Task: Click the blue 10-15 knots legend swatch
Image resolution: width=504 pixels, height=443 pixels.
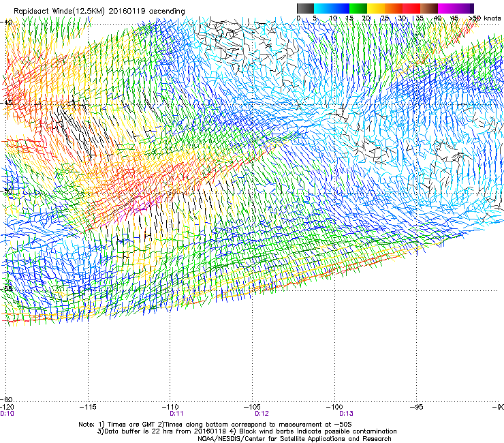Action: click(x=341, y=8)
